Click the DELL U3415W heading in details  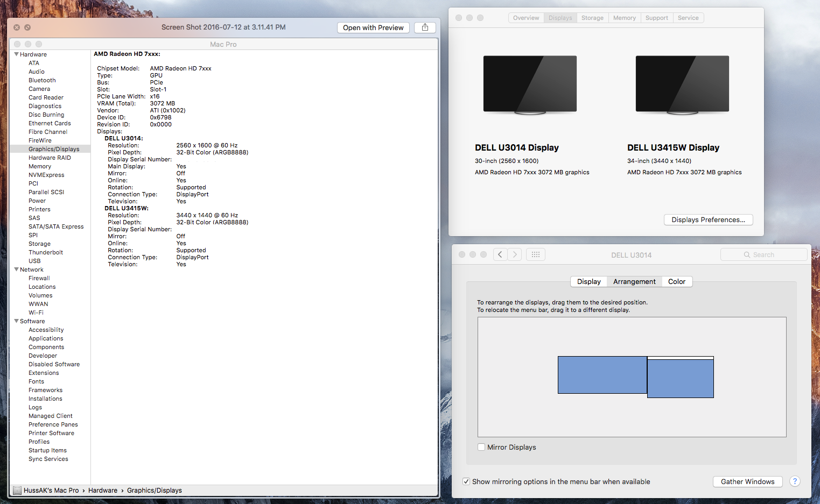tap(127, 208)
